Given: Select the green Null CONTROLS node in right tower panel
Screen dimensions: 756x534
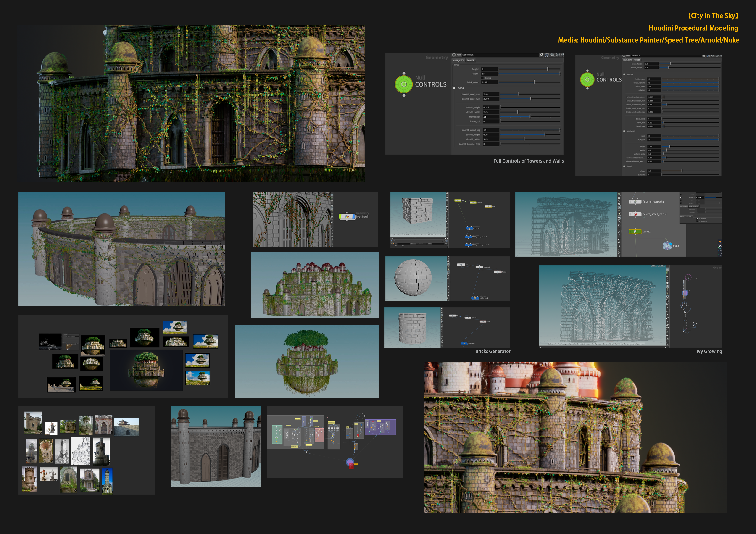Looking at the screenshot, I should tap(587, 79).
